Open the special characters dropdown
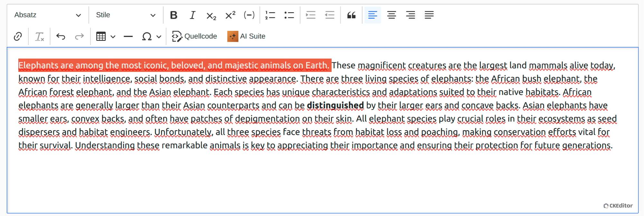The image size is (644, 216). coord(158,37)
